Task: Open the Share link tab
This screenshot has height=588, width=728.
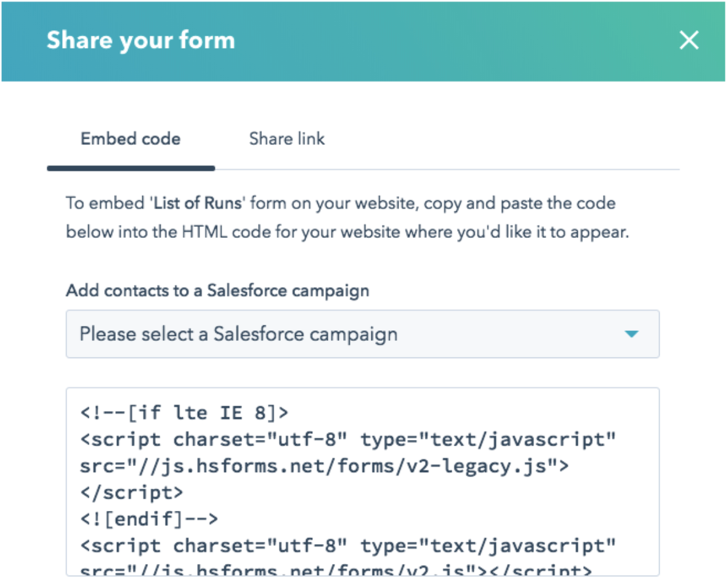Action: tap(287, 139)
